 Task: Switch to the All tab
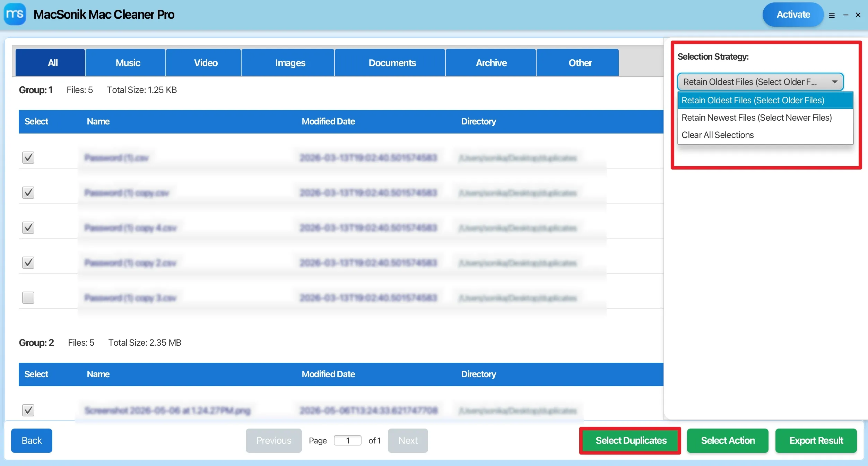coord(50,62)
